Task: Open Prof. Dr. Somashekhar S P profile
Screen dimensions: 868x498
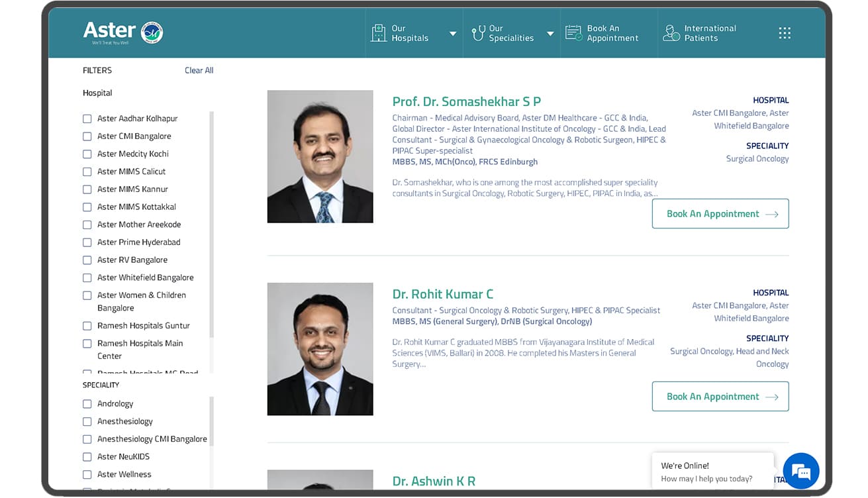Action: 467,101
